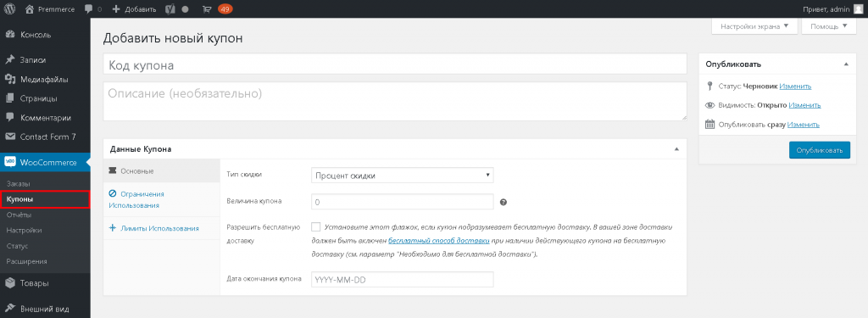This screenshot has width=868, height=318.
Task: Expand the Помощь dropdown
Action: click(x=829, y=26)
